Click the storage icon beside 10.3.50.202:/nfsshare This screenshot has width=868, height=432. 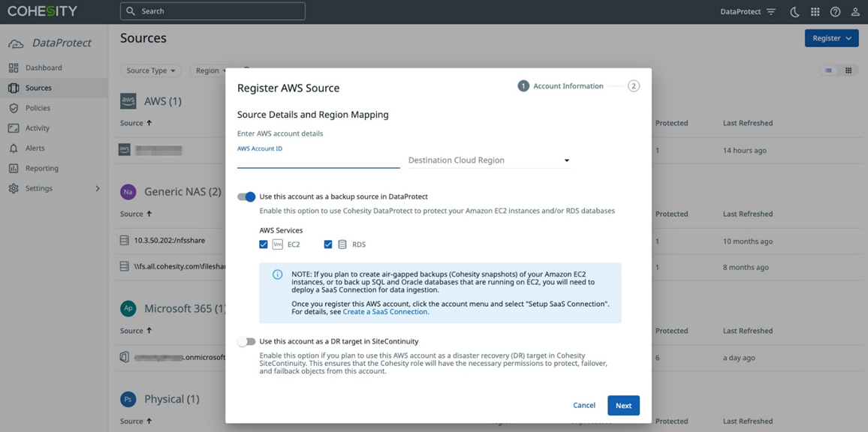coord(125,241)
